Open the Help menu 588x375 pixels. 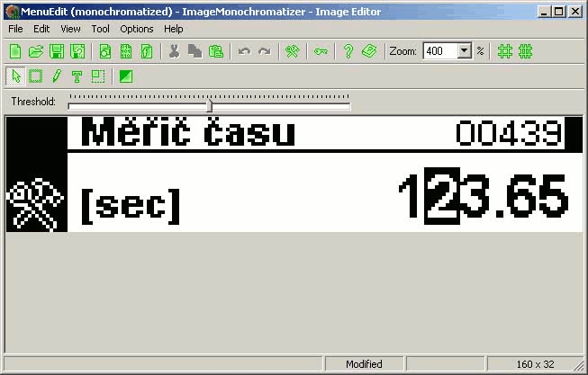click(173, 29)
